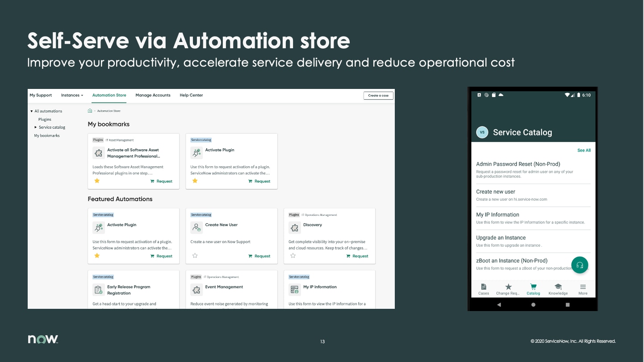
Task: Click Activate Plugin icon in My bookmarks
Action: pos(197,153)
